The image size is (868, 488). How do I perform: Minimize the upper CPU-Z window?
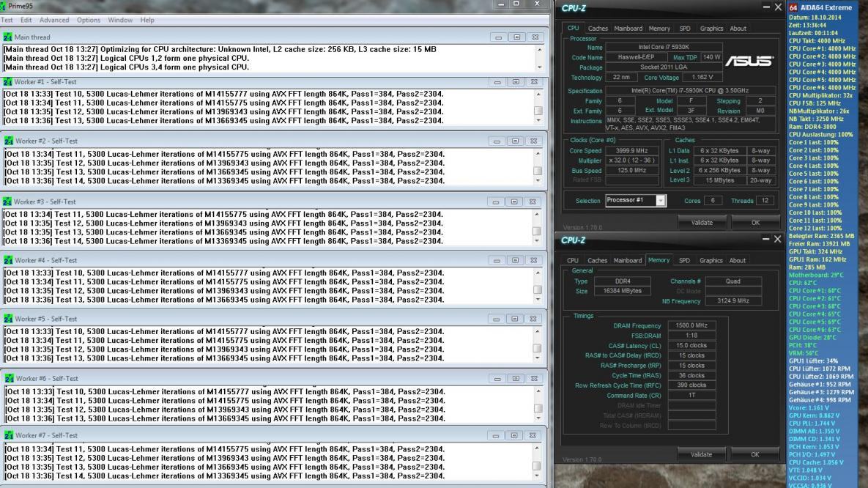pos(766,7)
